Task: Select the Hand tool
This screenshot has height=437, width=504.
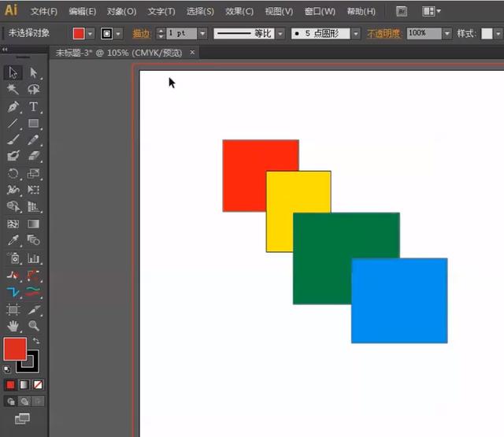Action: pyautogui.click(x=13, y=326)
